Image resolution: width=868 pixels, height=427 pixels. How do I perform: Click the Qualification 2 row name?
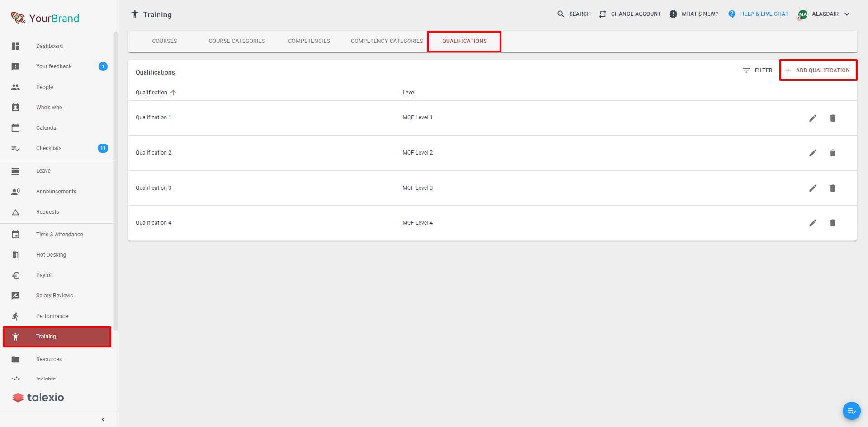pyautogui.click(x=153, y=153)
